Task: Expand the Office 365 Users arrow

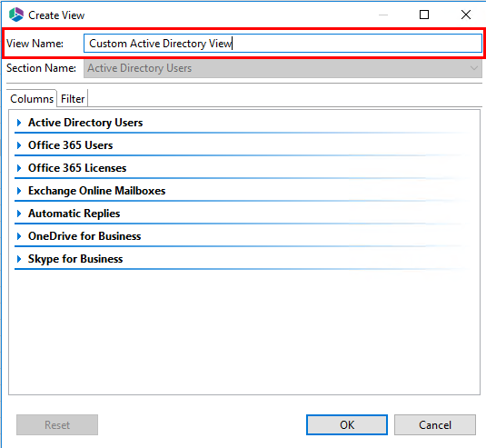Action: coord(19,145)
